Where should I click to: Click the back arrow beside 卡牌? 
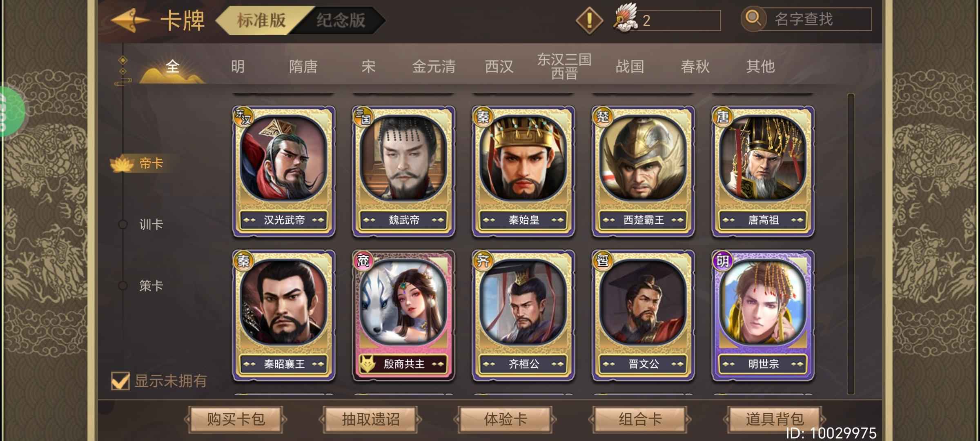point(130,20)
